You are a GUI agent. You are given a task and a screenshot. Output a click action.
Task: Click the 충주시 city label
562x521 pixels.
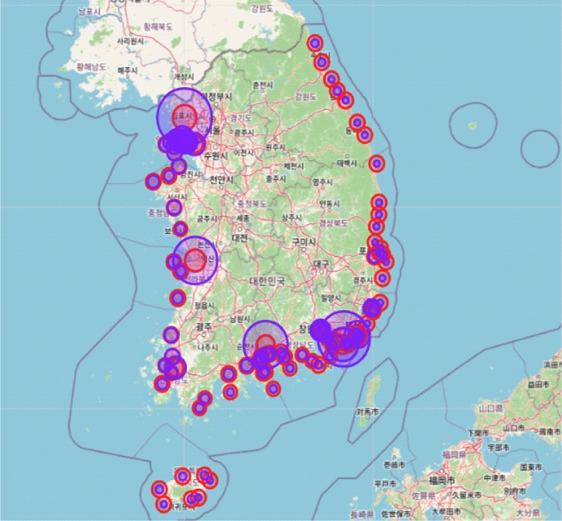(x=276, y=178)
